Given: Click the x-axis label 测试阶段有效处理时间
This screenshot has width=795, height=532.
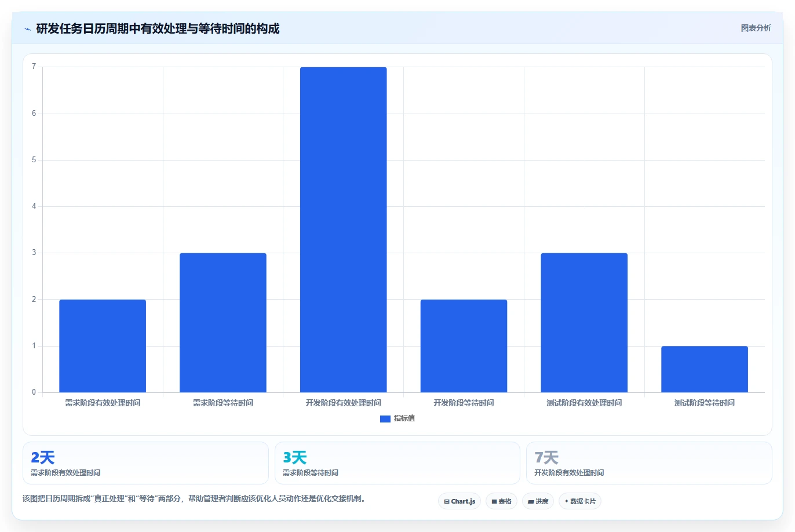Looking at the screenshot, I should 584,403.
